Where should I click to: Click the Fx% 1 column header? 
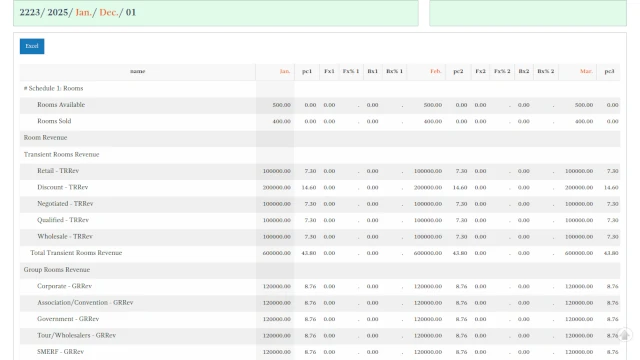point(351,71)
